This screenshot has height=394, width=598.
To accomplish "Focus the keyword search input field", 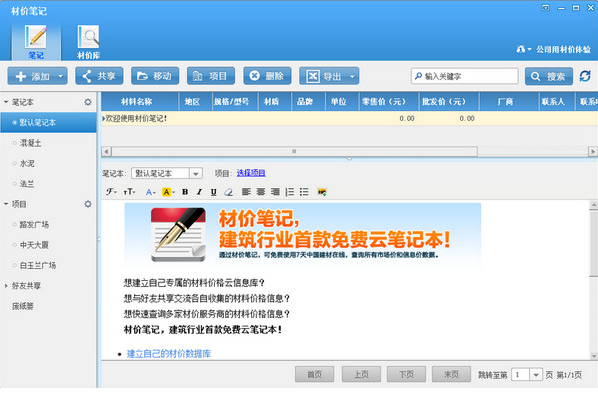I will [465, 76].
